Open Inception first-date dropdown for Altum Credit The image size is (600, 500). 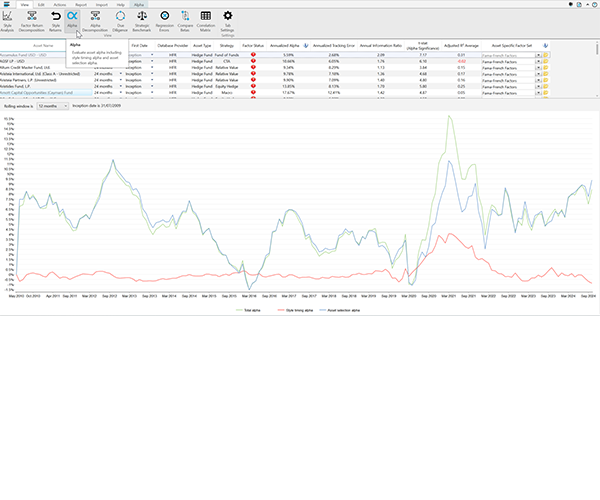click(x=152, y=67)
